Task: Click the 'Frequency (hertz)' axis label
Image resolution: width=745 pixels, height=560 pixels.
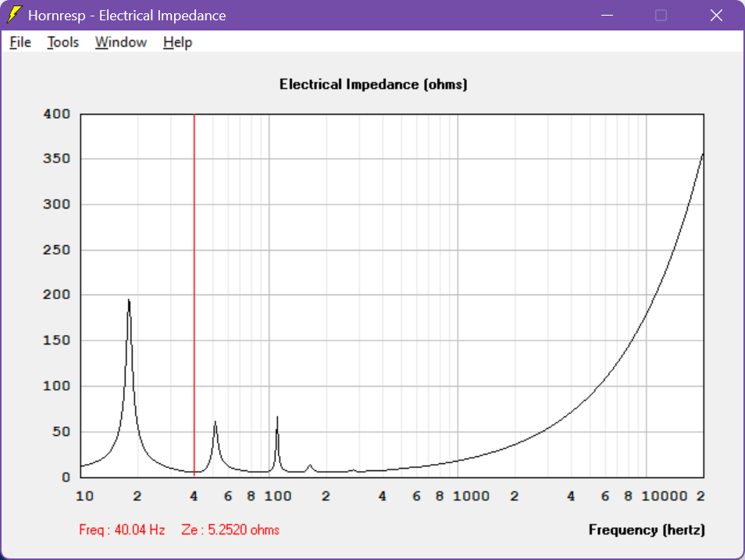Action: (647, 530)
